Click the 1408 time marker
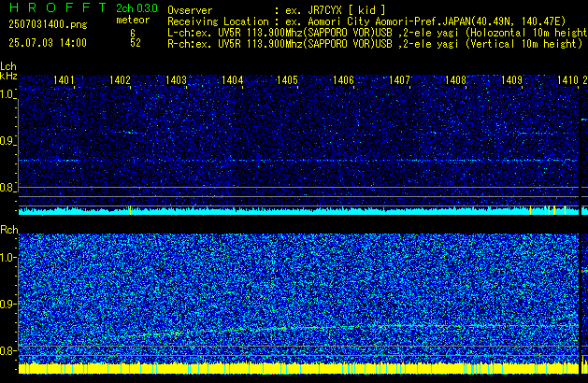The width and height of the screenshot is (588, 383). tap(455, 80)
